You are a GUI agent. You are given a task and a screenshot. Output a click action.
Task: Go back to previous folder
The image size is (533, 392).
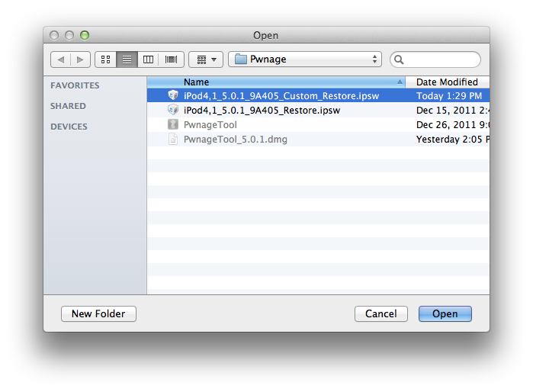coord(60,59)
